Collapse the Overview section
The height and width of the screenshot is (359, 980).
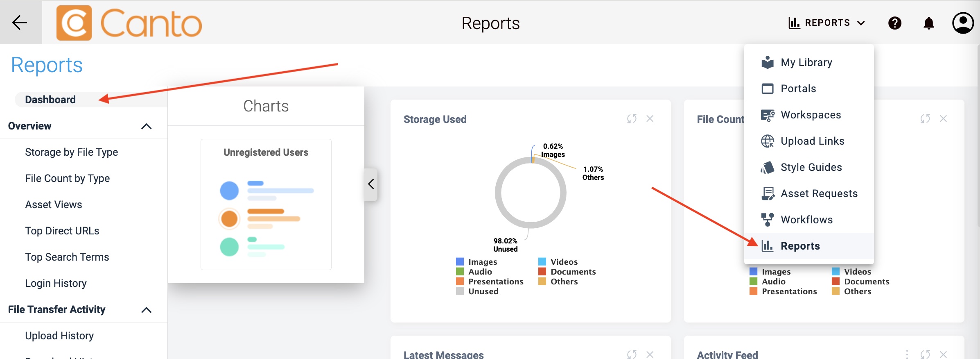pyautogui.click(x=146, y=126)
